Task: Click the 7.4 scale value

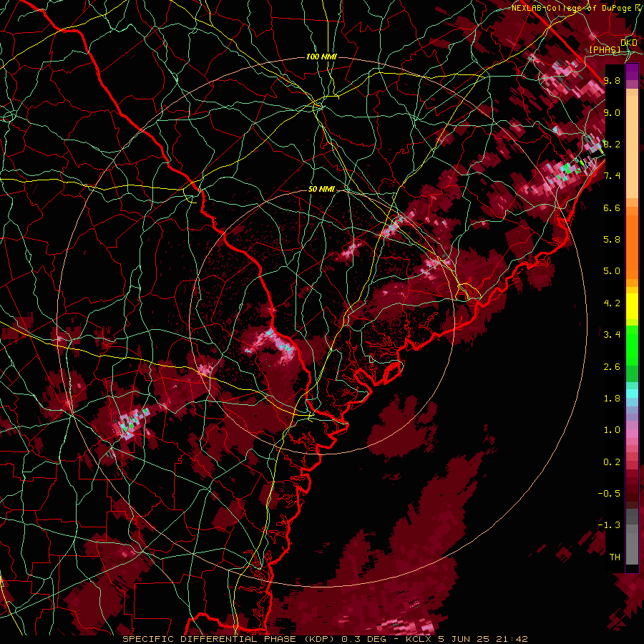Action: [x=612, y=176]
